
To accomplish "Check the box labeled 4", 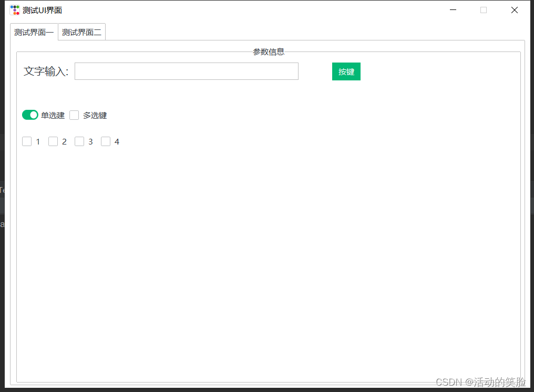I will pos(106,141).
